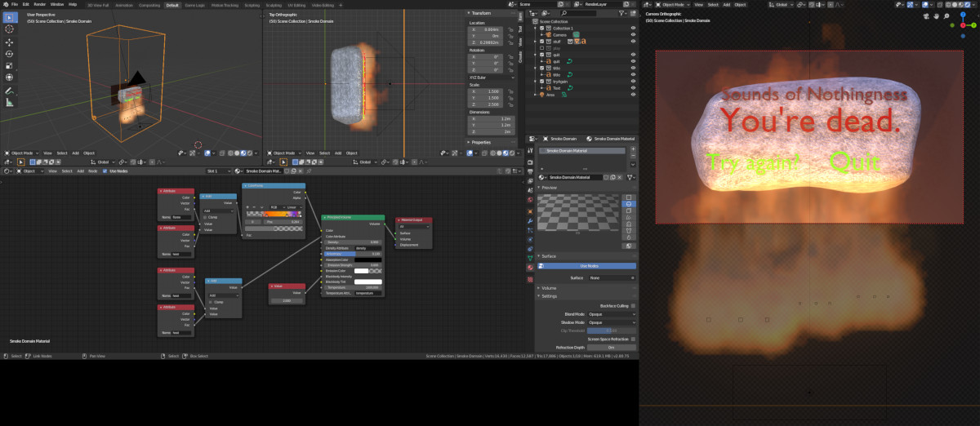Select the Move tool
Screen dimensions: 980x426
(10, 42)
